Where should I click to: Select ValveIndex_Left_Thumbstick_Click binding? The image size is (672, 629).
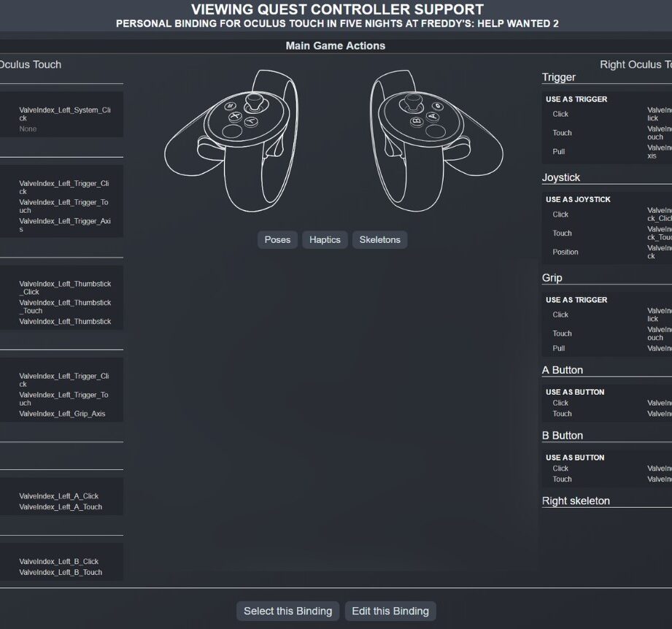65,288
